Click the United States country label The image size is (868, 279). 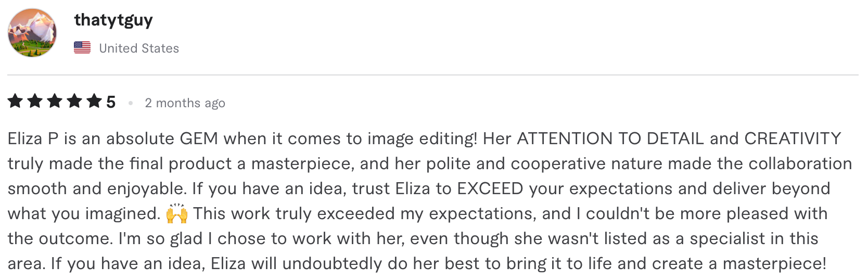click(x=139, y=48)
